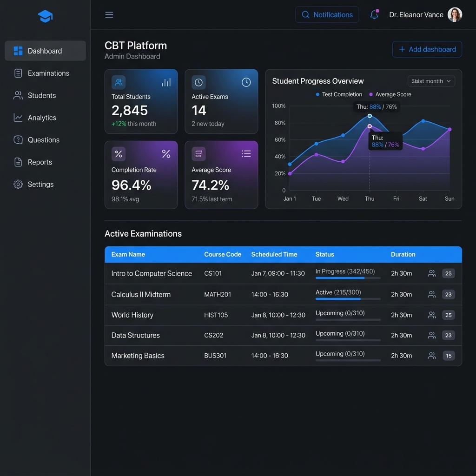The height and width of the screenshot is (476, 476).
Task: Click the boxed percent icon on Completion Rate
Action: point(119,154)
